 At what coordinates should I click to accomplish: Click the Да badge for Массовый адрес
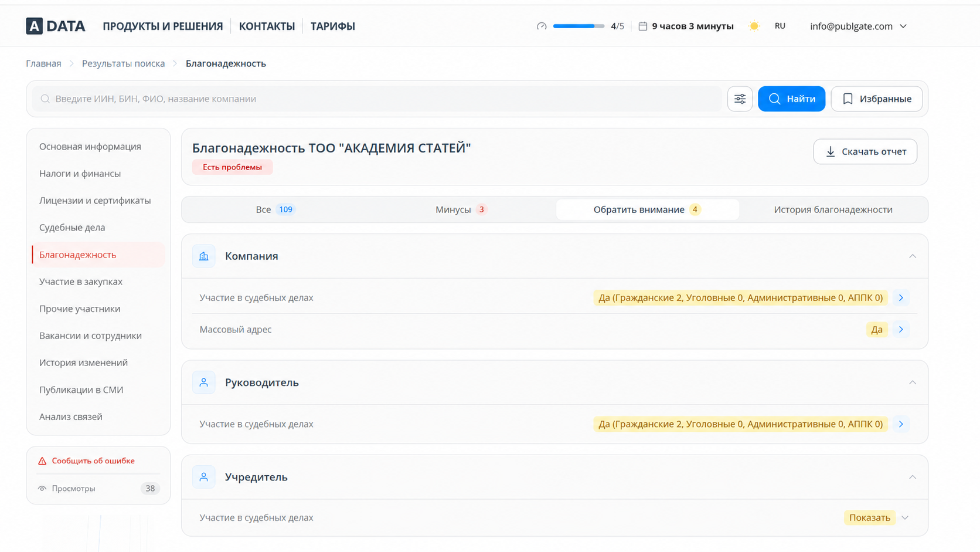coord(877,329)
